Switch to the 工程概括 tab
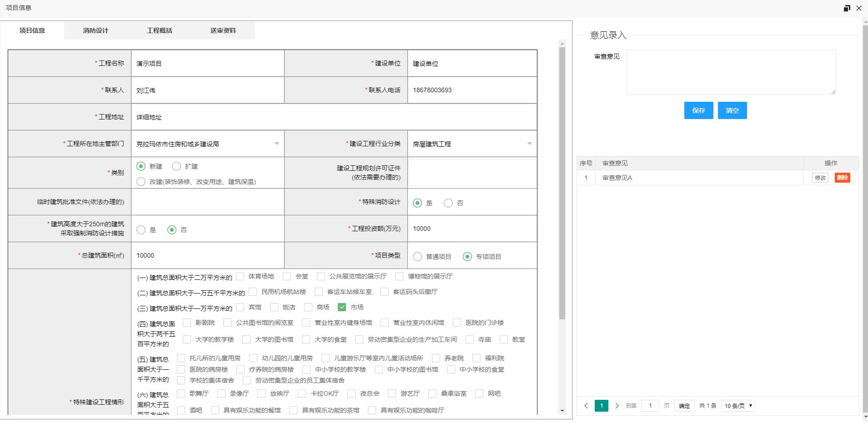Screen dimensions: 868x423 pos(160,30)
